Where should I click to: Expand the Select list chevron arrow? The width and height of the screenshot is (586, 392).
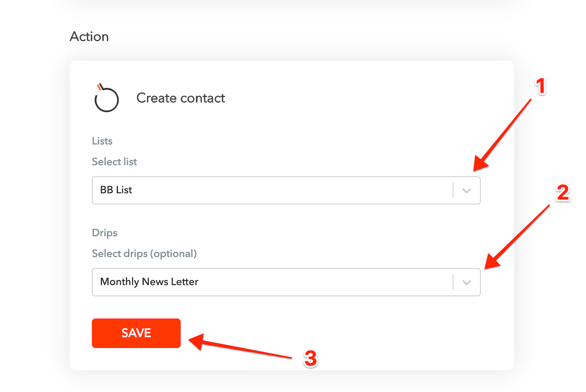coord(467,191)
